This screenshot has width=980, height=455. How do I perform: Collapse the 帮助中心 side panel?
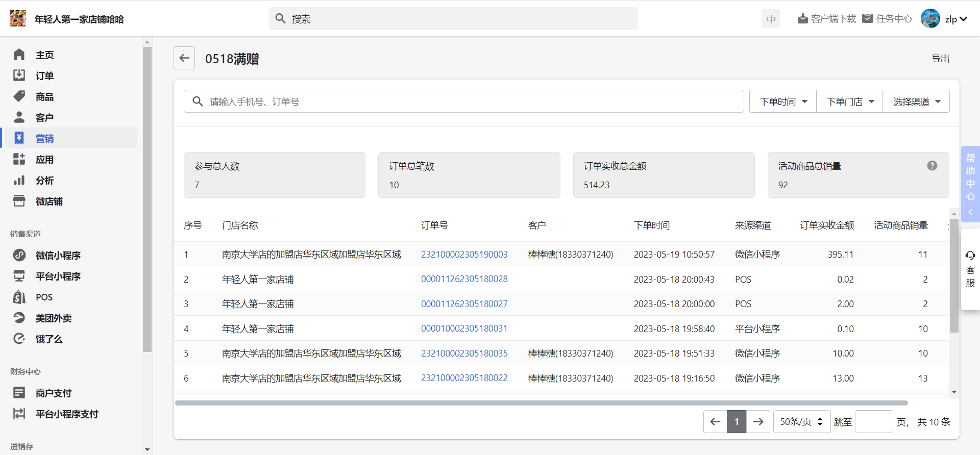(x=970, y=212)
